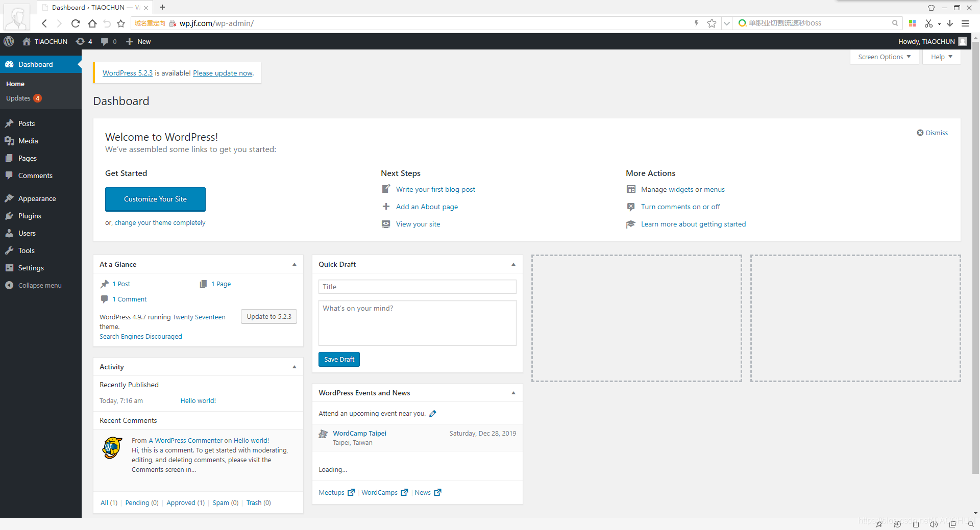Open the WordCamp Taipei event link

point(359,433)
